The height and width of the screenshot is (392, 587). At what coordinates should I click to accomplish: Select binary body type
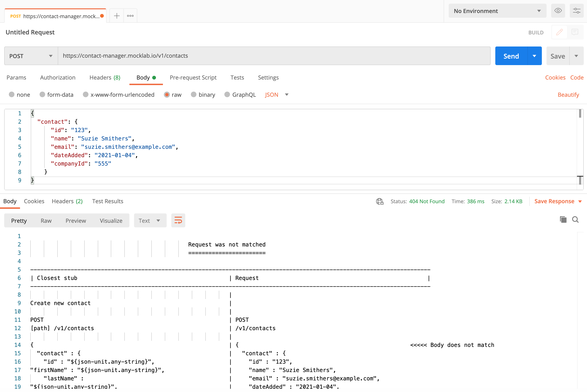click(203, 95)
